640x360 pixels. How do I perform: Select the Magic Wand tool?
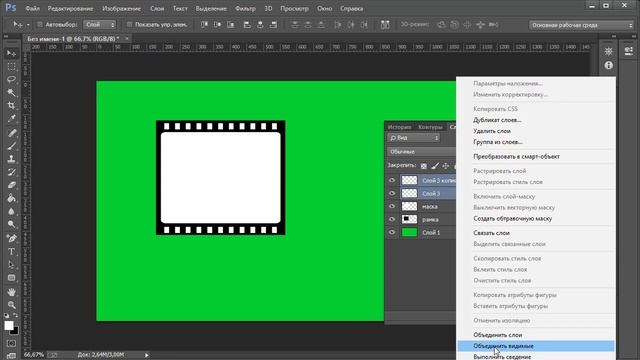point(11,92)
